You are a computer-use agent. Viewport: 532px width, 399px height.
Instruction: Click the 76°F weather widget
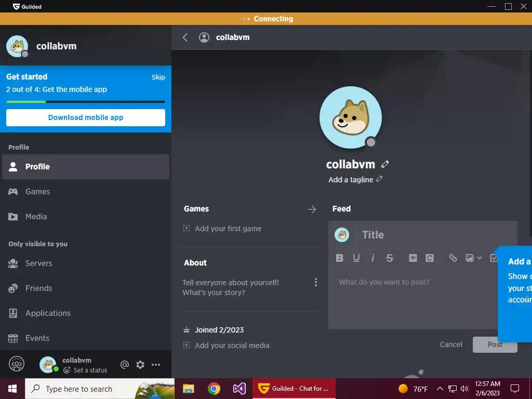point(413,389)
